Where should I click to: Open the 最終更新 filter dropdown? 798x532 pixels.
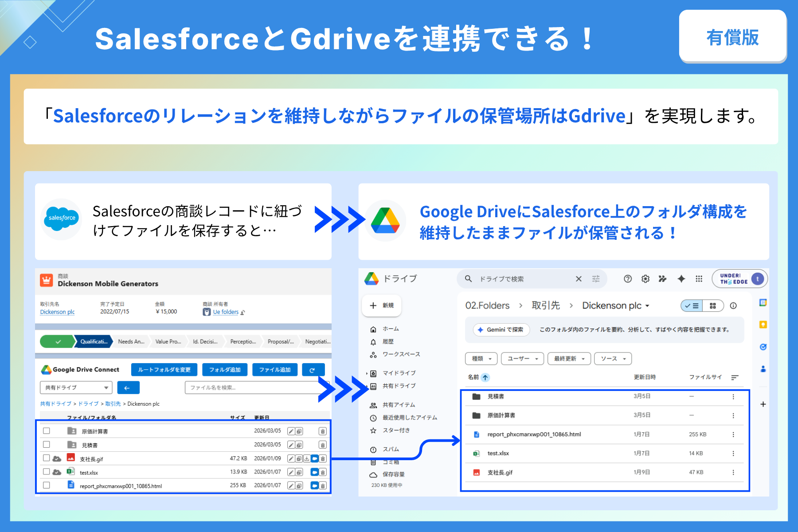pos(569,359)
